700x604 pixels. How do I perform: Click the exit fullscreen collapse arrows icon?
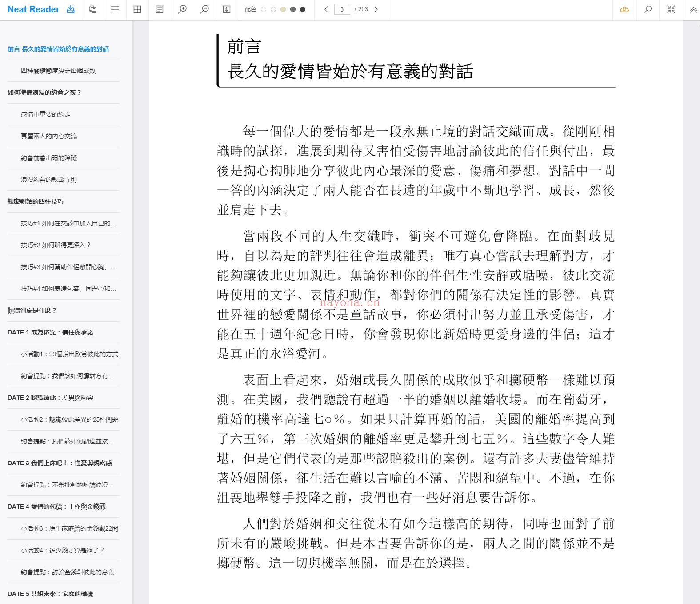[671, 9]
